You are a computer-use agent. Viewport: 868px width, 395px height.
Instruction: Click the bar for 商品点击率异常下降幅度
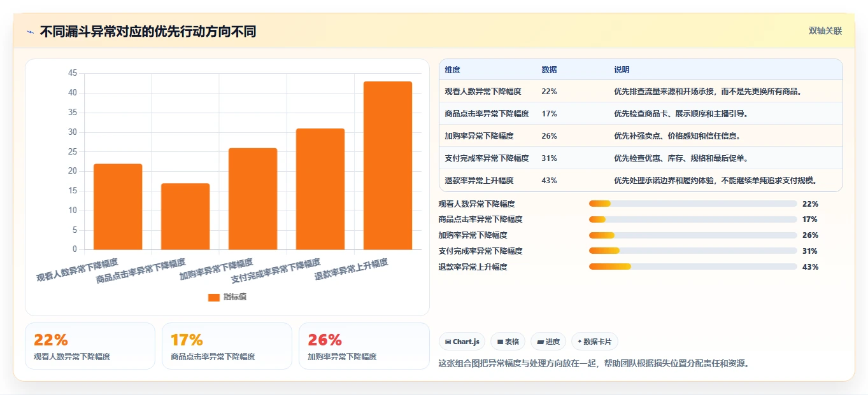[185, 216]
